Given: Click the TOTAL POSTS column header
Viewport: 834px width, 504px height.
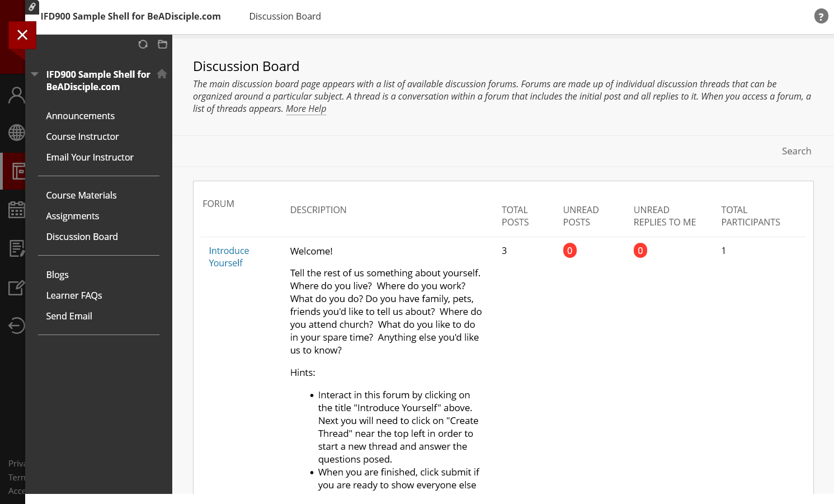Looking at the screenshot, I should click(515, 216).
